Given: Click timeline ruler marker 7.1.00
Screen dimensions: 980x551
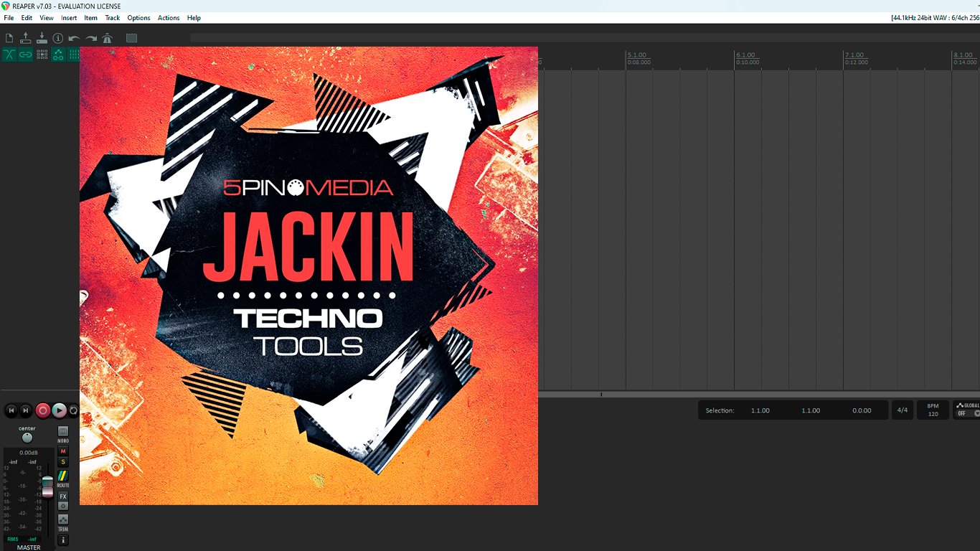Looking at the screenshot, I should [854, 55].
